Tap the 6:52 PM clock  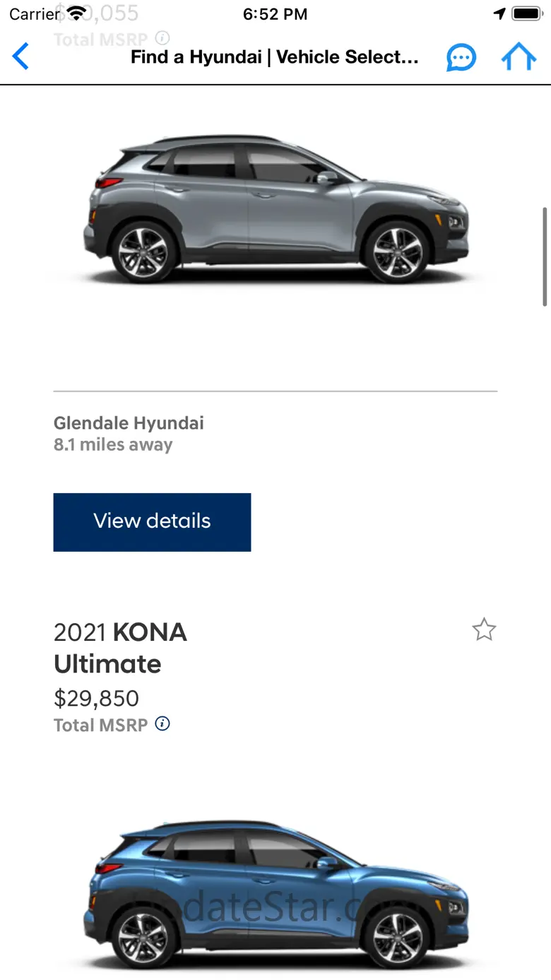click(275, 14)
